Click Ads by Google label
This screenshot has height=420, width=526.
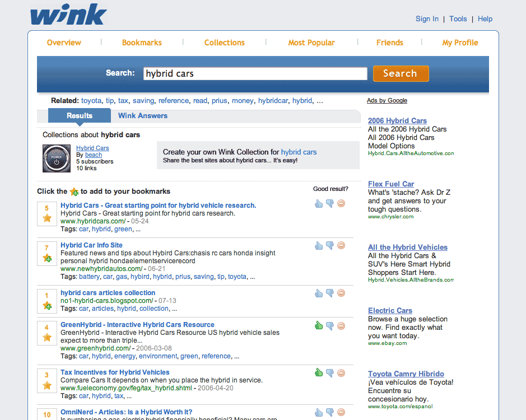click(x=387, y=100)
